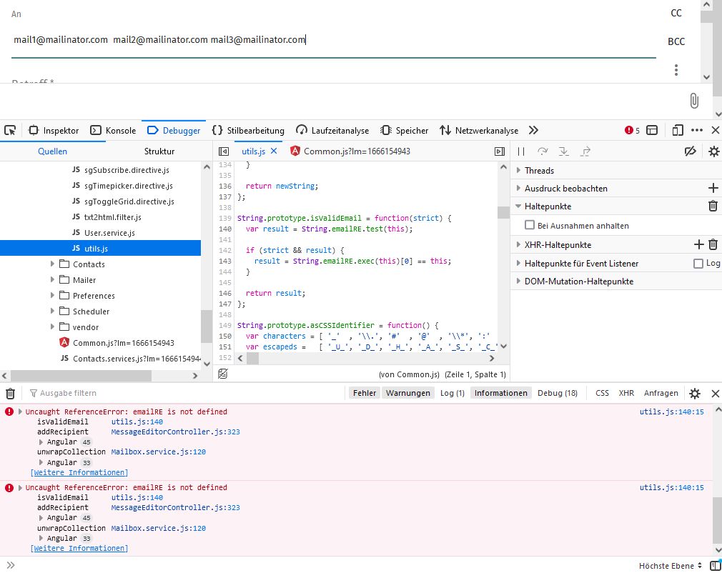Open the debugger settings gear icon
The height and width of the screenshot is (588, 722).
[x=713, y=151]
